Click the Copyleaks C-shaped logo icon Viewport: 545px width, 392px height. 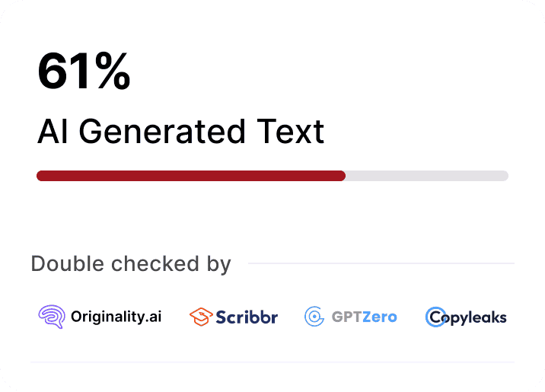(436, 317)
